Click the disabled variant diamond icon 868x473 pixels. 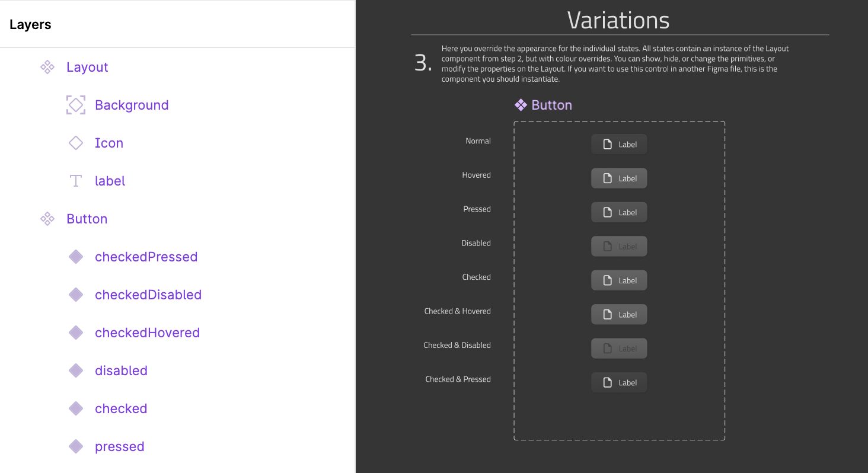[x=76, y=370]
